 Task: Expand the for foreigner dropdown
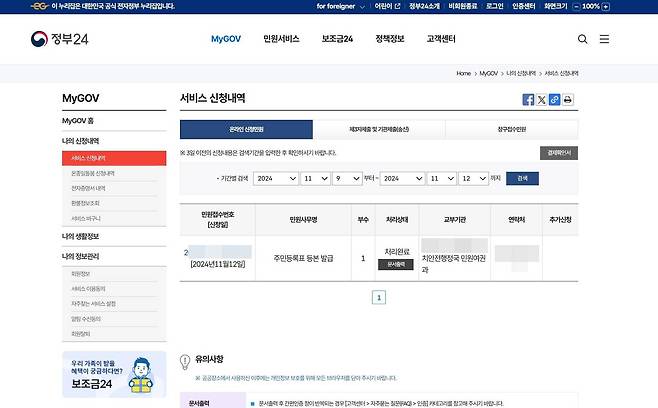(340, 6)
